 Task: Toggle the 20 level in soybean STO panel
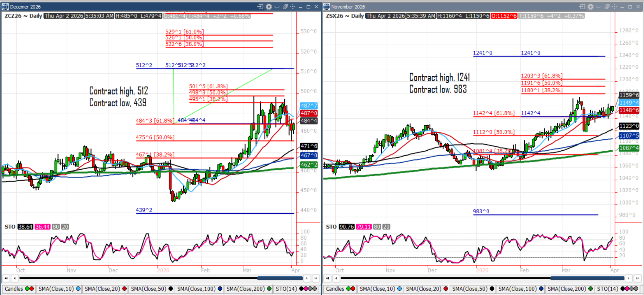click(386, 227)
